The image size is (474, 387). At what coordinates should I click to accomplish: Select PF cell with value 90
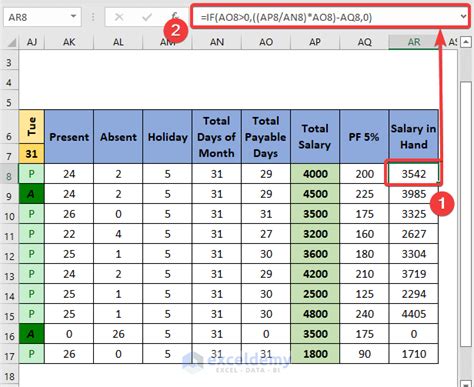coord(364,354)
